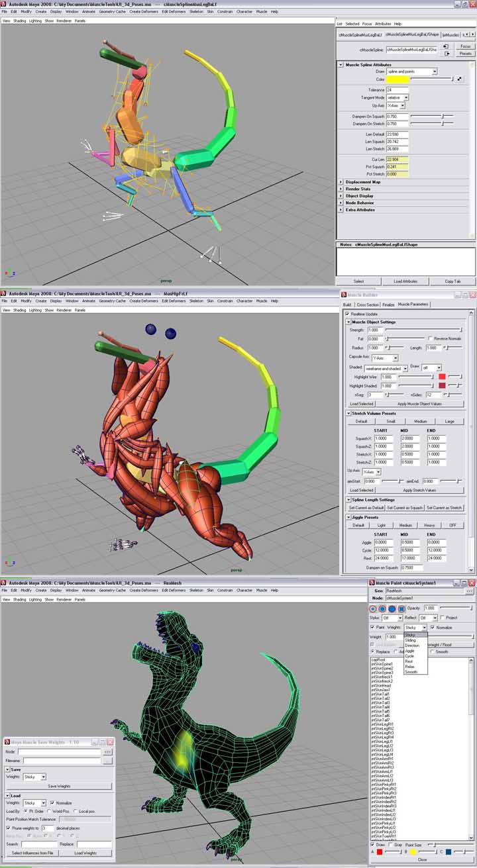The width and height of the screenshot is (477, 868).
Task: Click the Search field in Save Weights window
Action: [39, 844]
